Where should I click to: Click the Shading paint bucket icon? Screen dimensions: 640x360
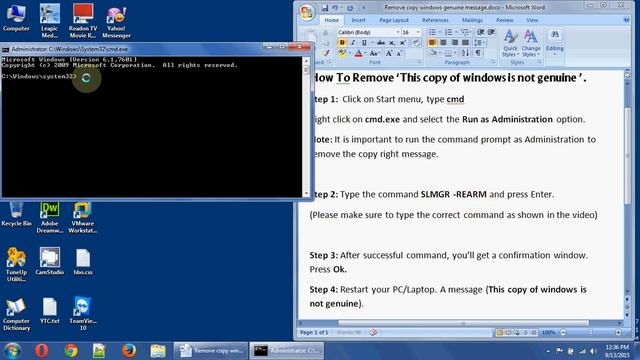click(433, 53)
